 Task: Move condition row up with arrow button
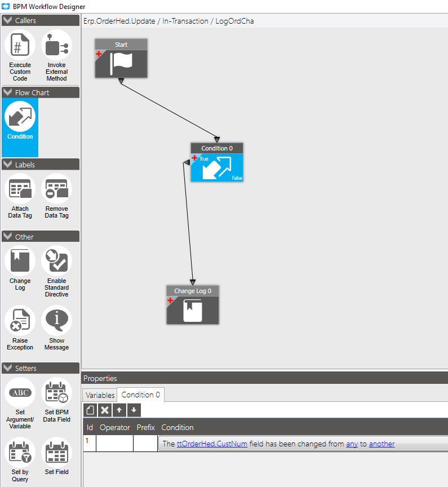(119, 410)
